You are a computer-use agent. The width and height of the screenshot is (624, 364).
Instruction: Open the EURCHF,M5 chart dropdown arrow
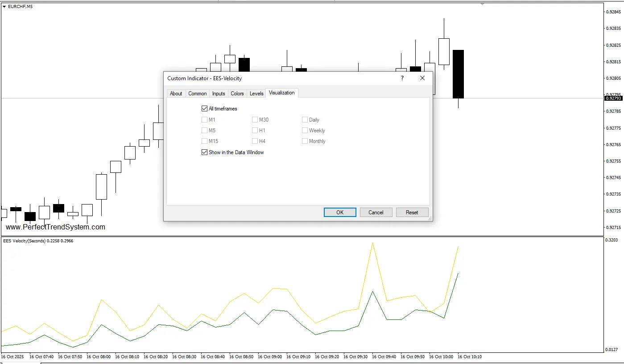(x=4, y=6)
